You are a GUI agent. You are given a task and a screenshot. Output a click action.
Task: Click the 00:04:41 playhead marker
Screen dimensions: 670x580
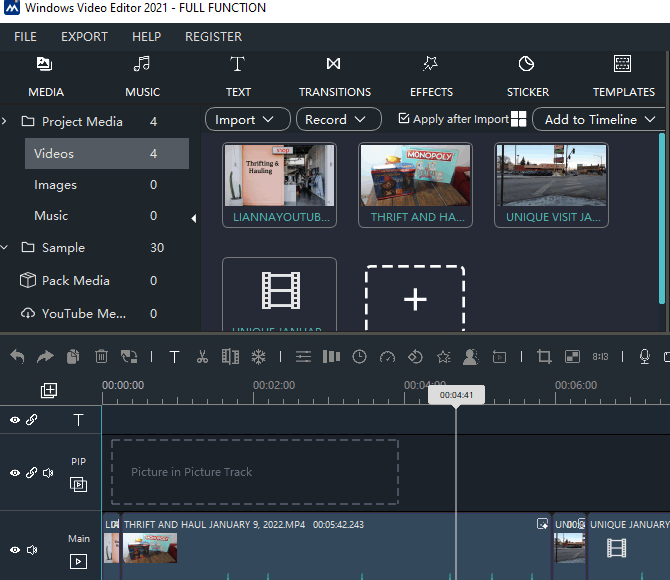point(456,395)
